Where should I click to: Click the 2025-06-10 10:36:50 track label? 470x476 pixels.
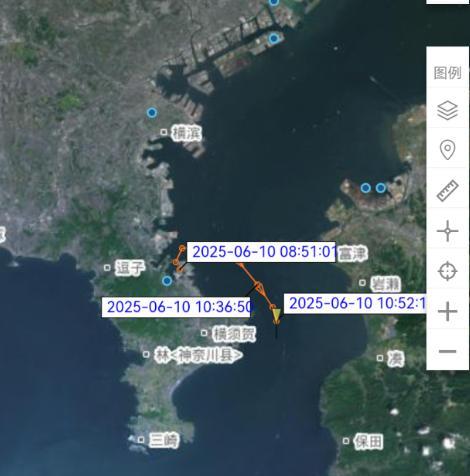click(x=177, y=307)
